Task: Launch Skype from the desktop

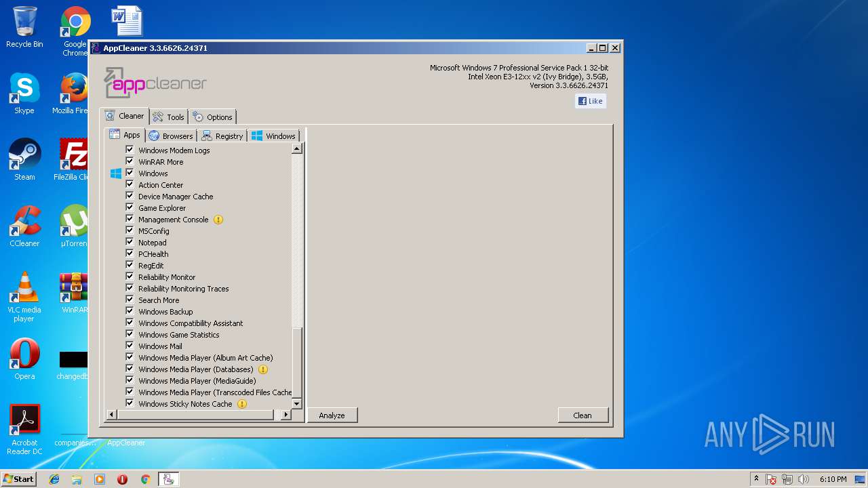Action: click(24, 94)
